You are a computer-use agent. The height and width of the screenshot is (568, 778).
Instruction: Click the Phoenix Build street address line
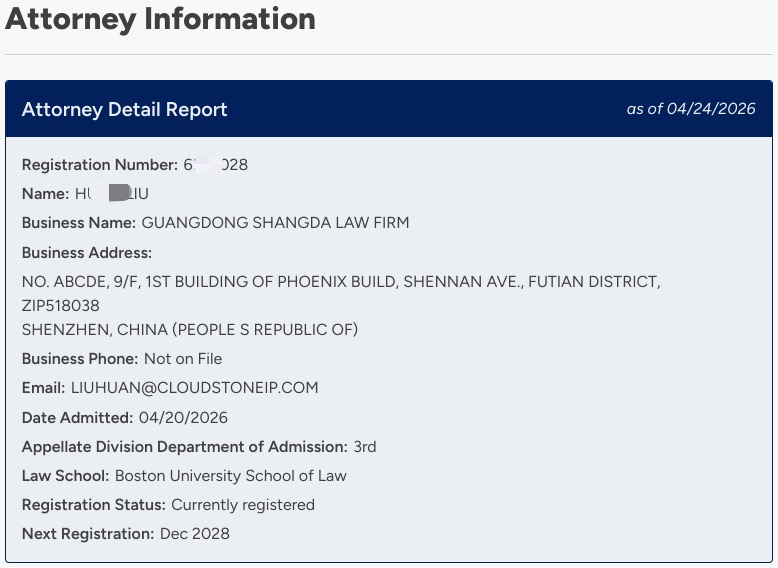click(341, 282)
